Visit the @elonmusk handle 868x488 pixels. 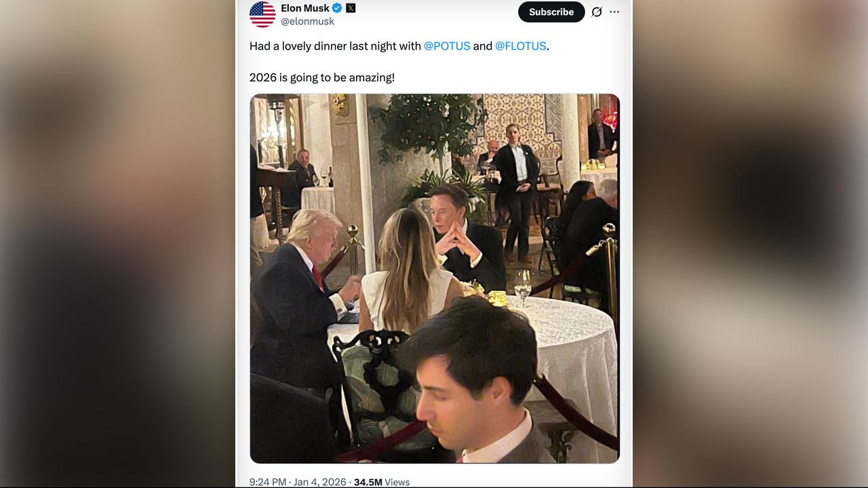[x=307, y=21]
